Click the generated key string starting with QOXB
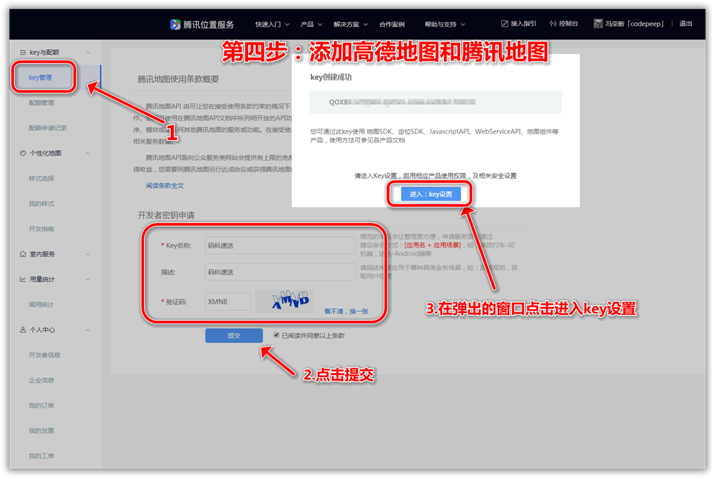 tap(402, 102)
